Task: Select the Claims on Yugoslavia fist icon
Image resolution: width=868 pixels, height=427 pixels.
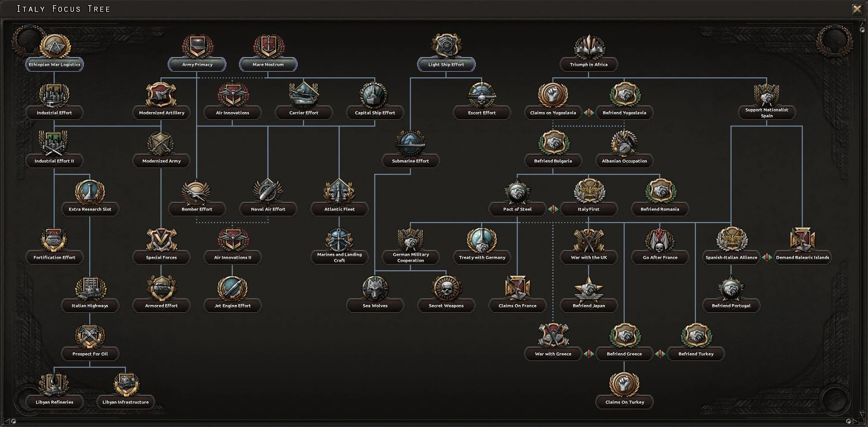Action: (x=553, y=95)
